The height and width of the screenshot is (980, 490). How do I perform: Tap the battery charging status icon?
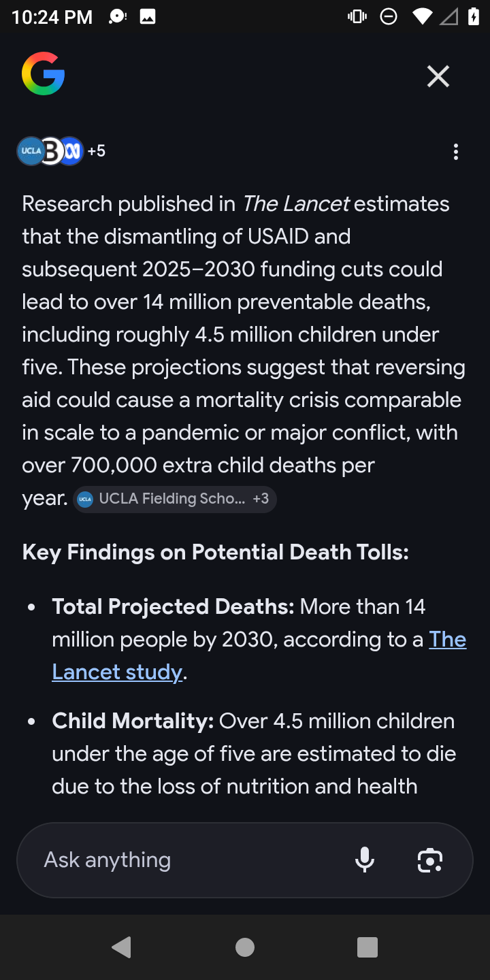click(x=474, y=16)
